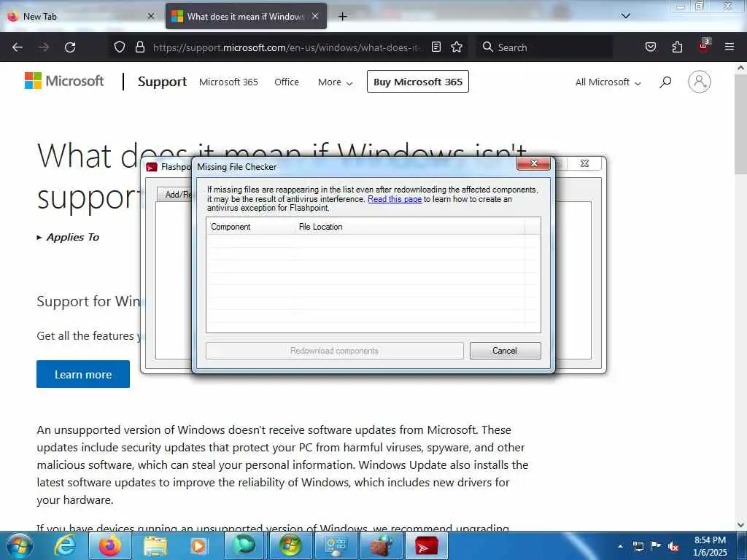The height and width of the screenshot is (560, 747).
Task: Open Windows Media Player taskbar icon
Action: click(198, 545)
